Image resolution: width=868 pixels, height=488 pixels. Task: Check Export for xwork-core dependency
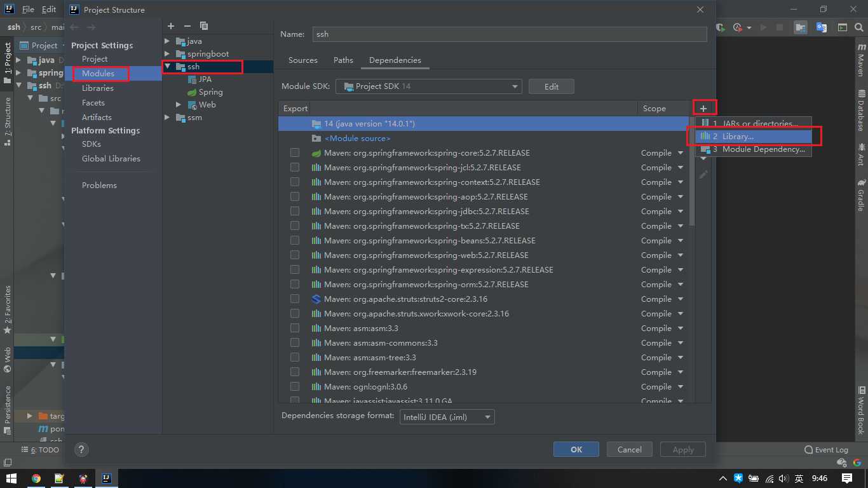295,313
